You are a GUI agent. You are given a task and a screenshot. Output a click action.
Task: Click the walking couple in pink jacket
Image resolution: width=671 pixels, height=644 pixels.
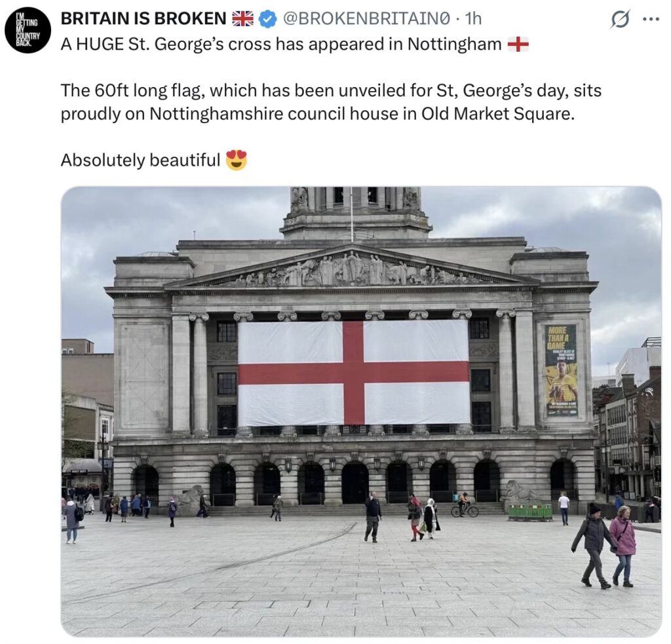point(604,546)
